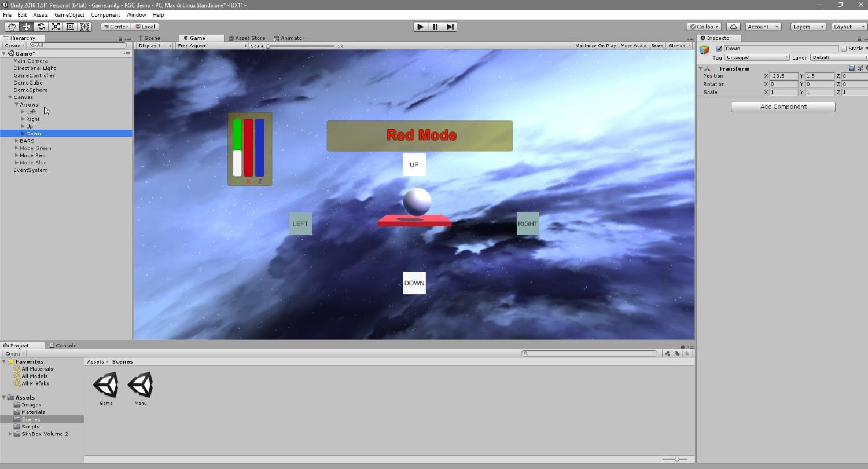Search by Label tag icon in Project

(x=677, y=353)
